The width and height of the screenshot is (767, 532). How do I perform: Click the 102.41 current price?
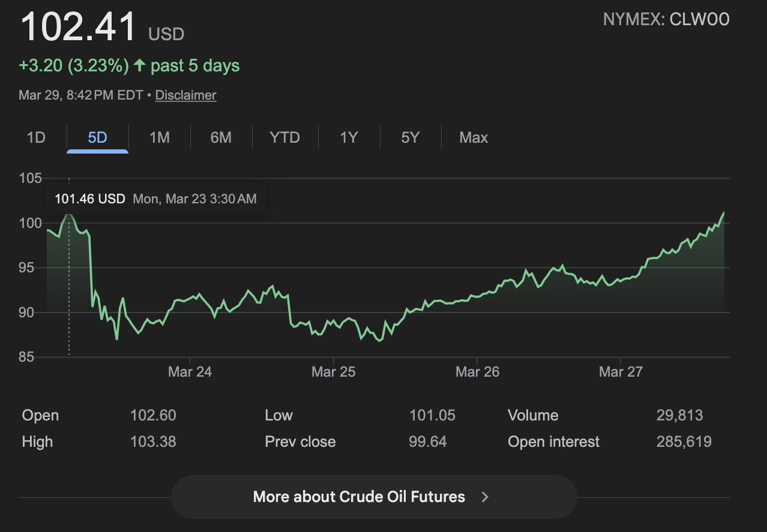pyautogui.click(x=79, y=27)
